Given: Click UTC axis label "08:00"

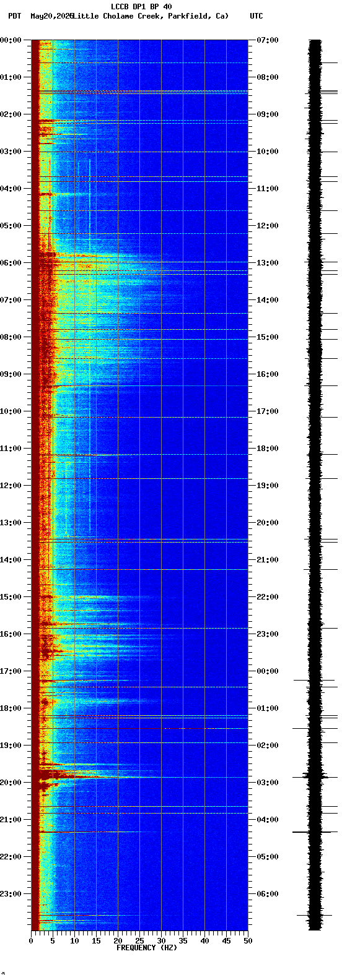Looking at the screenshot, I should click(x=268, y=77).
